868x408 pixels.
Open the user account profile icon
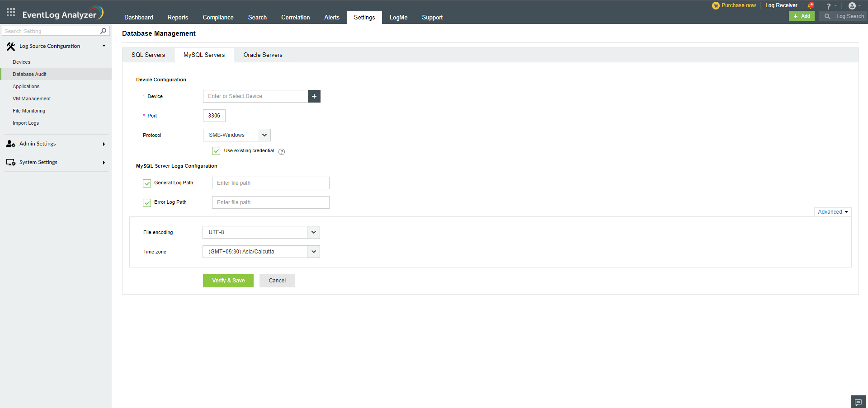pyautogui.click(x=852, y=6)
